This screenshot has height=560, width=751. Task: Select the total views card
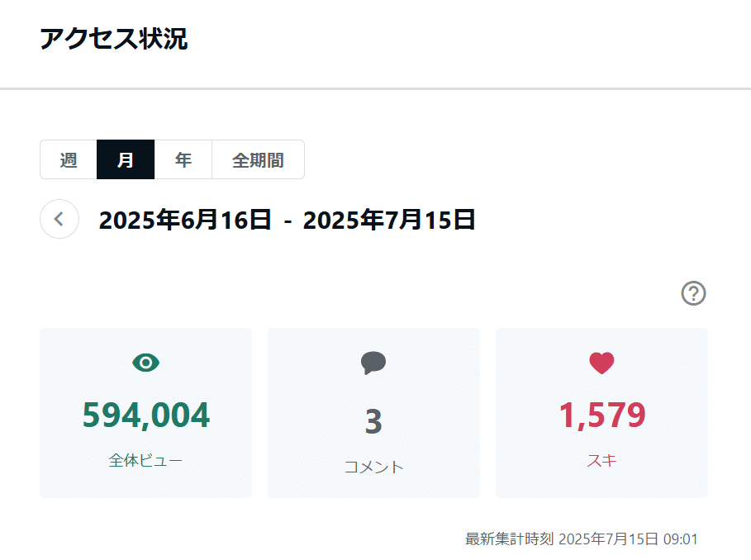pyautogui.click(x=145, y=413)
